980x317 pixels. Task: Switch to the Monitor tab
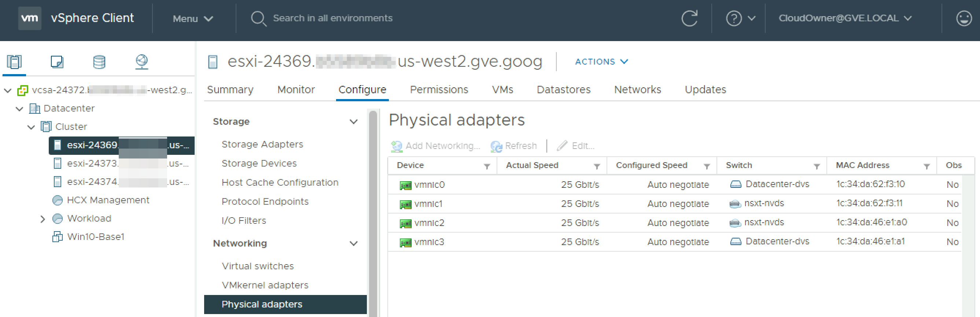pyautogui.click(x=296, y=90)
